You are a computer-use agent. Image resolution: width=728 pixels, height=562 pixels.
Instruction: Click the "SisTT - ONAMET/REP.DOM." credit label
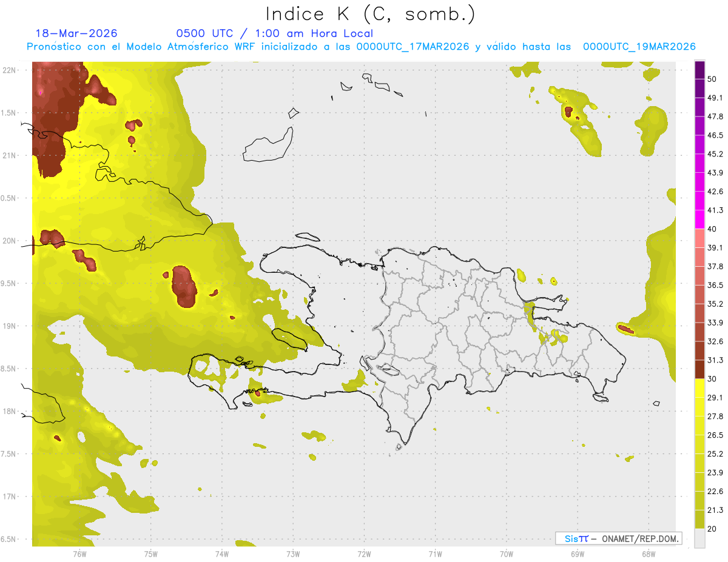click(x=619, y=538)
